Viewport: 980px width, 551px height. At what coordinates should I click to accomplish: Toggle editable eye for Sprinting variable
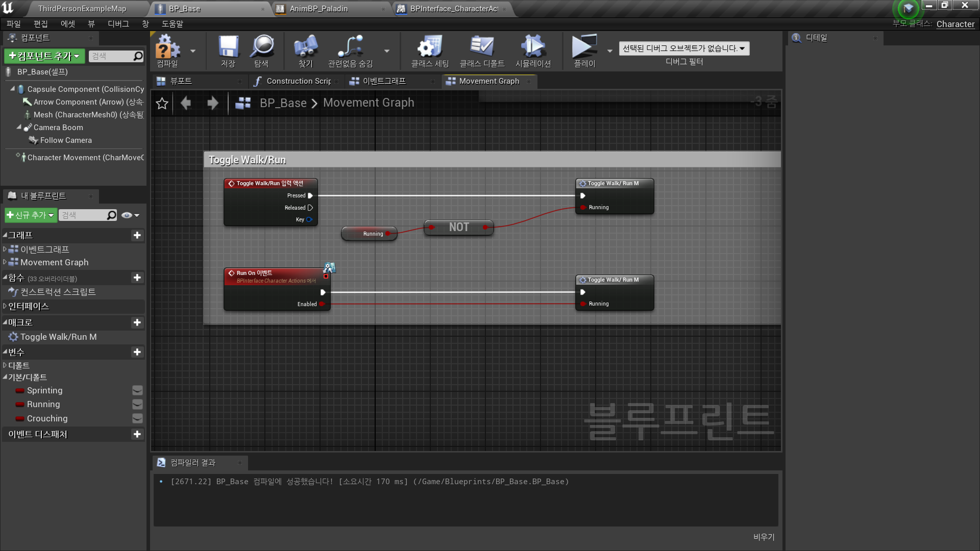pos(137,390)
